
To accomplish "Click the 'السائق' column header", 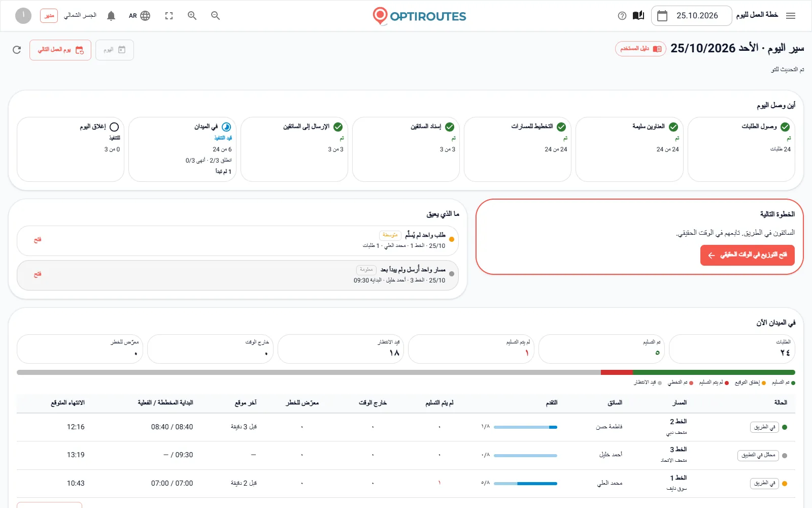I will pos(615,403).
